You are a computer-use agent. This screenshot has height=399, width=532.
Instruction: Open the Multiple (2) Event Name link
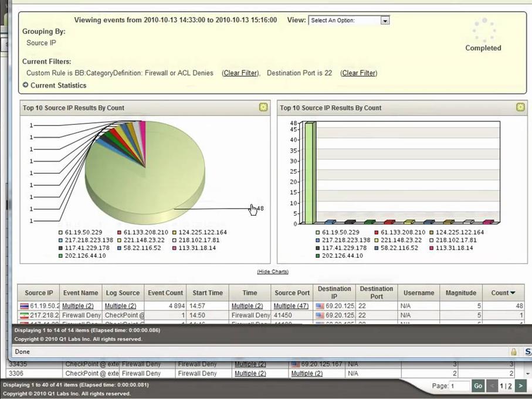[77, 306]
